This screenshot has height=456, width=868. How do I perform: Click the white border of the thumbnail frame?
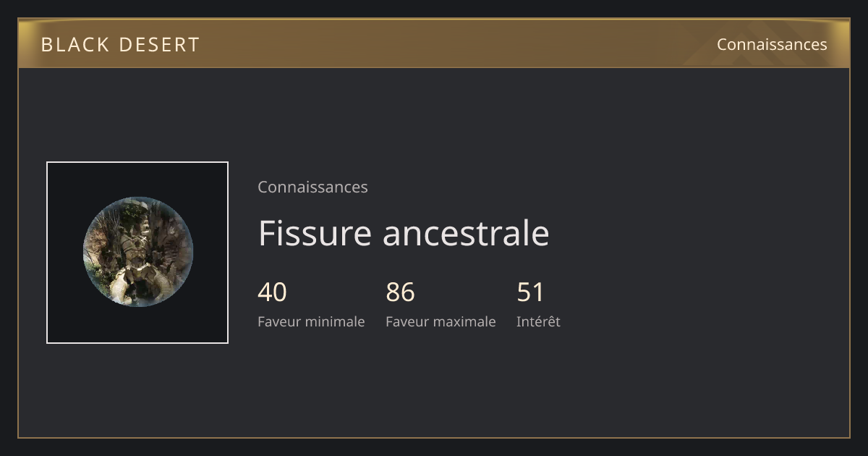[137, 162]
